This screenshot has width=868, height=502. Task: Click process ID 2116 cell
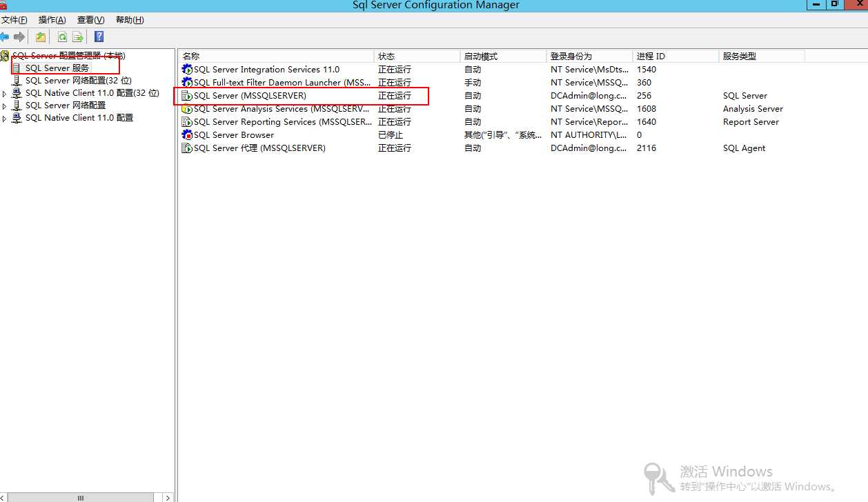tap(647, 148)
